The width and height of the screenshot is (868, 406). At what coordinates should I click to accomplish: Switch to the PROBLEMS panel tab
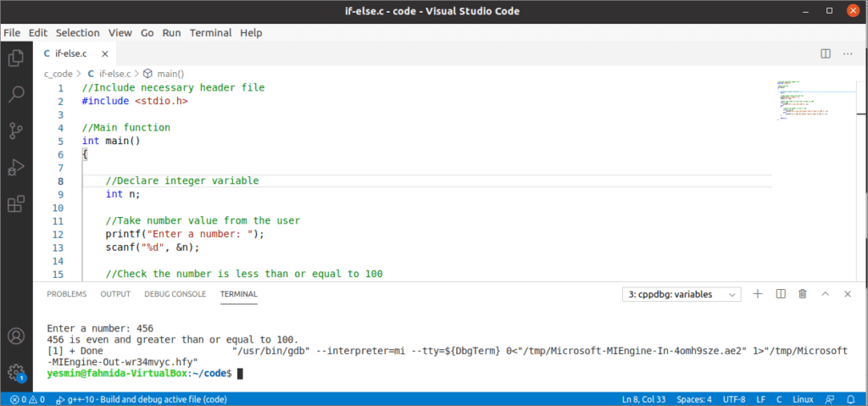[x=66, y=294]
